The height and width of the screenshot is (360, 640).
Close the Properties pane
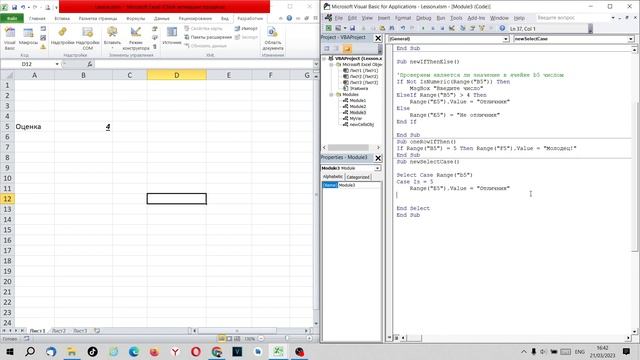[x=378, y=158]
